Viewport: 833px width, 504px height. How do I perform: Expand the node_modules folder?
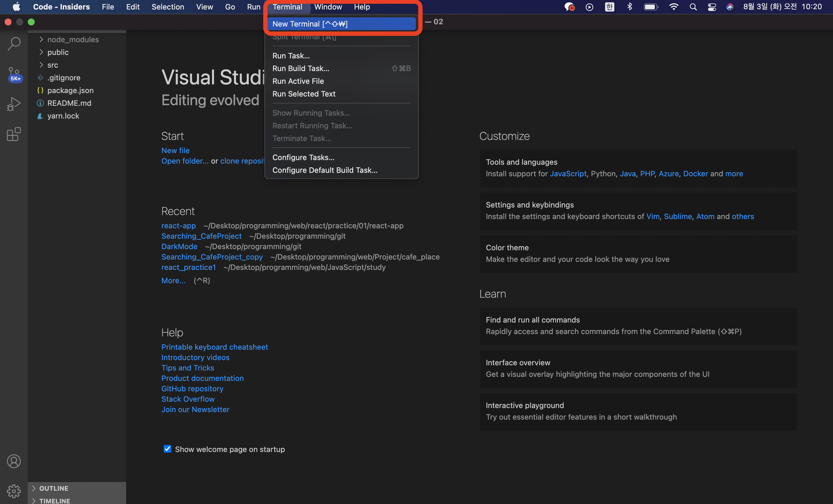point(73,40)
